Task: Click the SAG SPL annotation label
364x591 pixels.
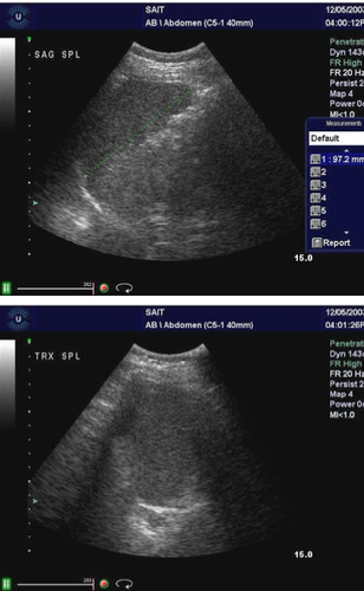Action: pos(57,55)
